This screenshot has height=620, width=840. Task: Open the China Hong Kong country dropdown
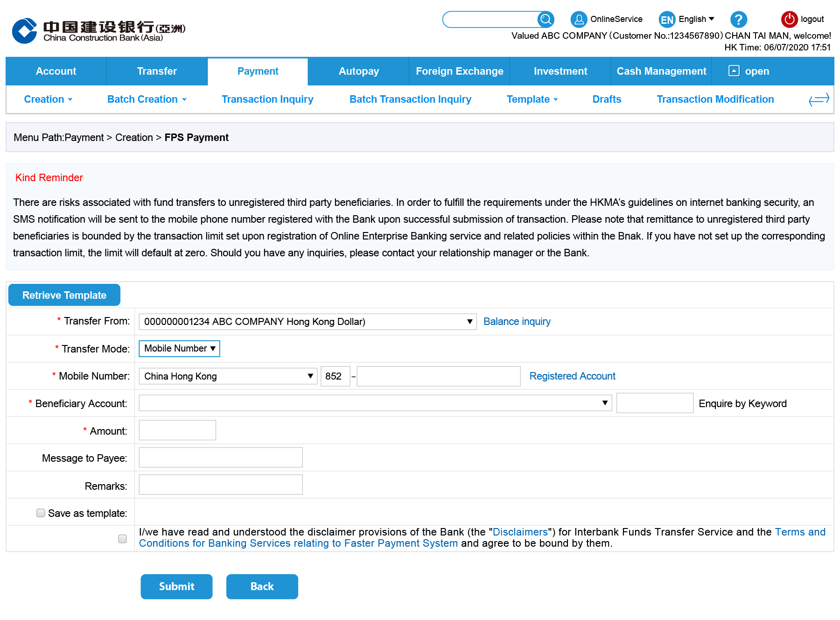click(228, 376)
